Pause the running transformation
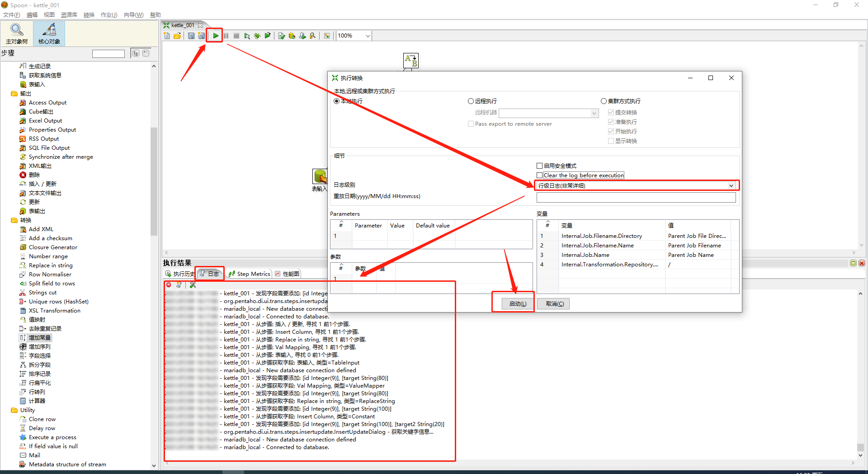The width and height of the screenshot is (868, 474). pos(226,36)
